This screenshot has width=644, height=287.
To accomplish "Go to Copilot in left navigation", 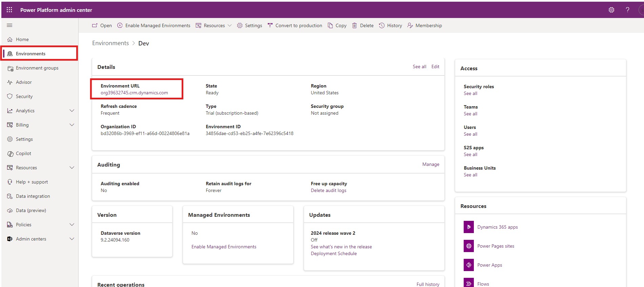I will point(23,153).
